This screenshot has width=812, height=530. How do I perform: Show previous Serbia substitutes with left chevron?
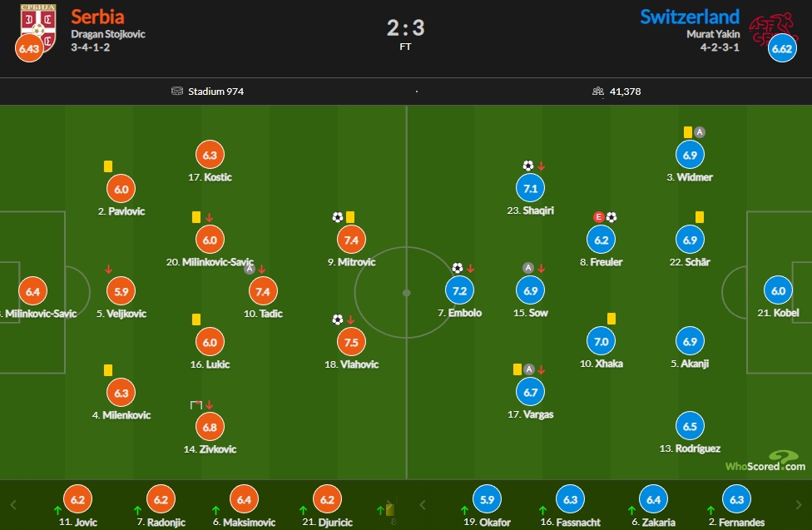click(13, 504)
